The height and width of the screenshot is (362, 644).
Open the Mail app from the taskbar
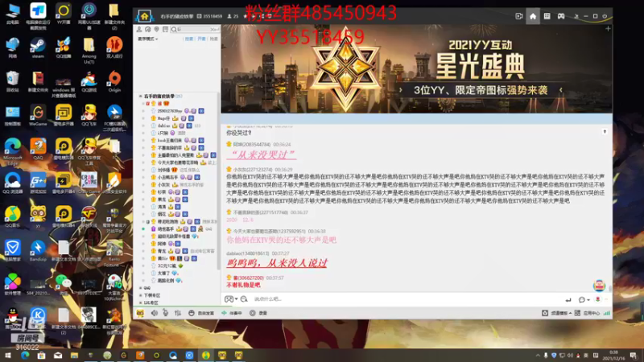coord(58,356)
